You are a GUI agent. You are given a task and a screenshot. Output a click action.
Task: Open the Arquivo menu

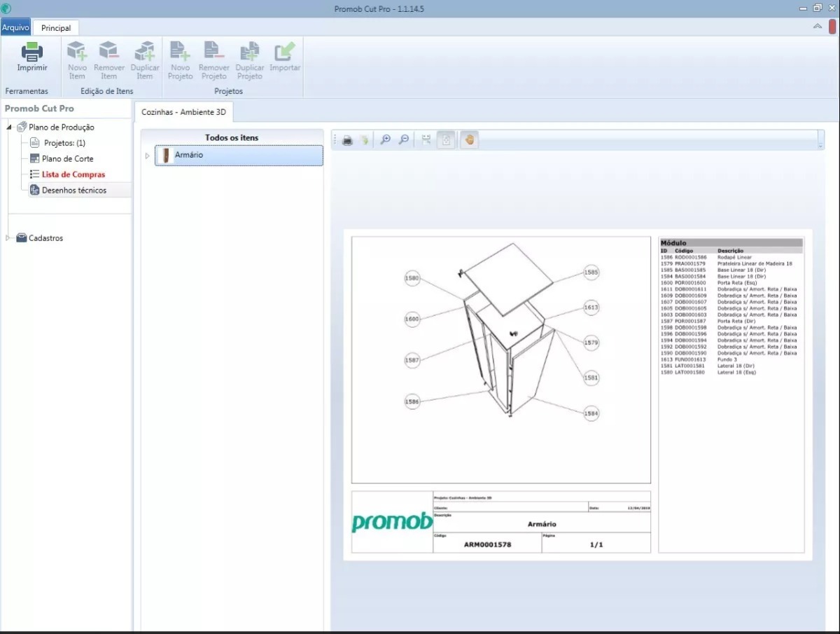[x=15, y=27]
